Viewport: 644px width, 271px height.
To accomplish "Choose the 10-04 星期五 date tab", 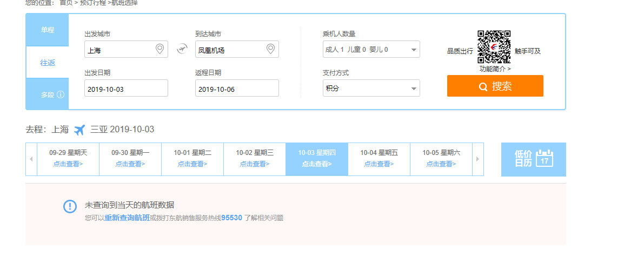I will click(x=379, y=159).
